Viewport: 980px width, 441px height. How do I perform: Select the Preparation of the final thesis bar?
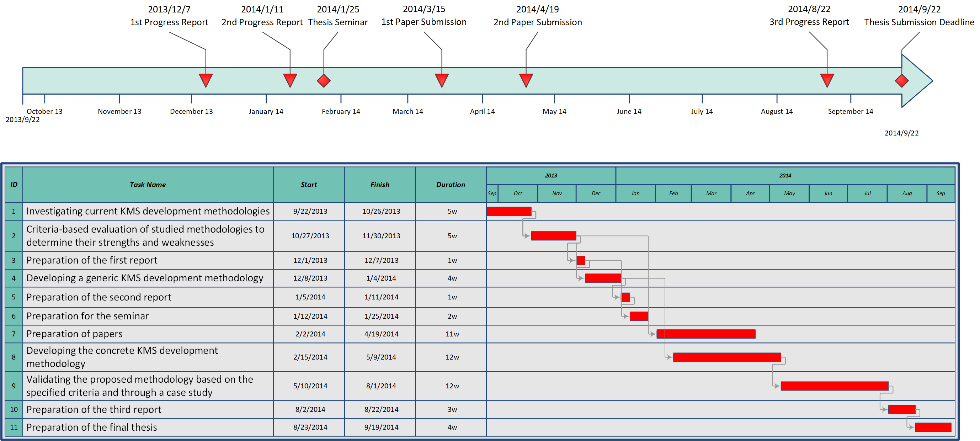coord(933,427)
